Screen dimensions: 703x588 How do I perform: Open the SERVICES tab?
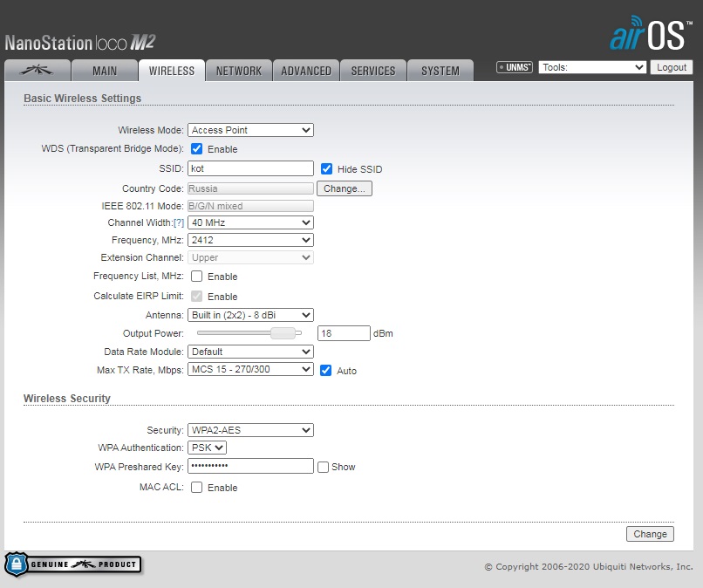tap(373, 71)
